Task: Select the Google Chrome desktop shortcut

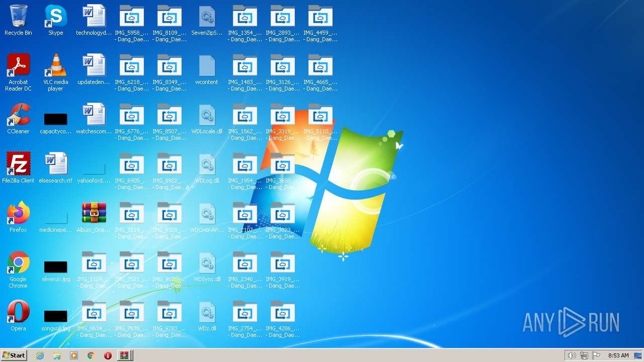Action: click(x=18, y=269)
